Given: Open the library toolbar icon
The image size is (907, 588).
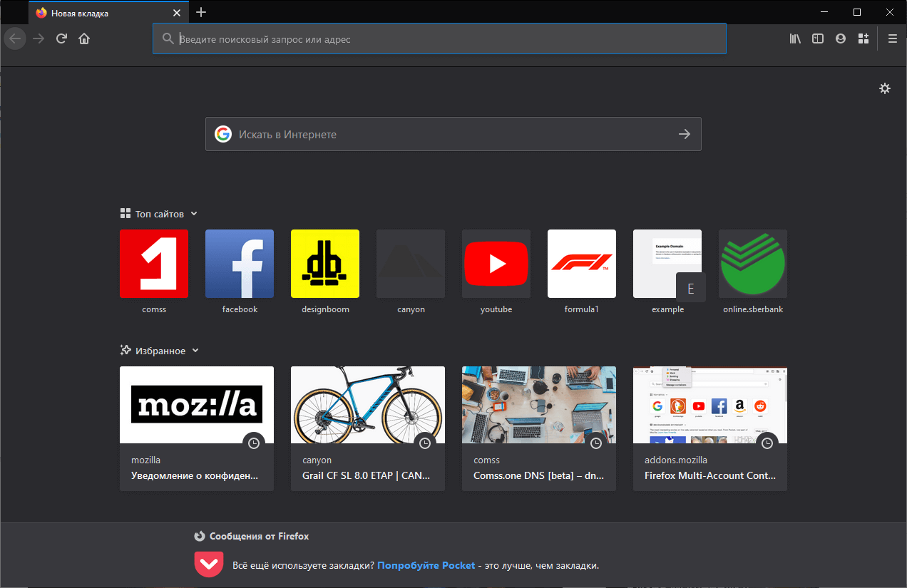Looking at the screenshot, I should tap(794, 38).
